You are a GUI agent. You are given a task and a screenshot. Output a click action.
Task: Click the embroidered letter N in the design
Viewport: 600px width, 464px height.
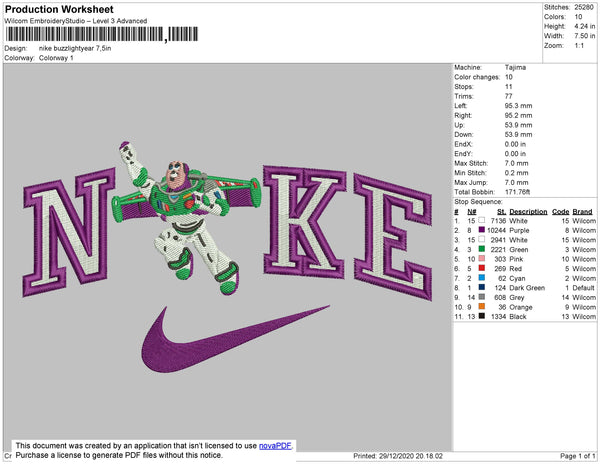[x=69, y=232]
